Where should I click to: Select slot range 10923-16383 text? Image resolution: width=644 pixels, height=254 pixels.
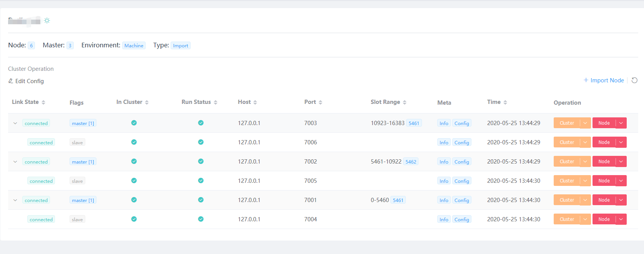[387, 123]
